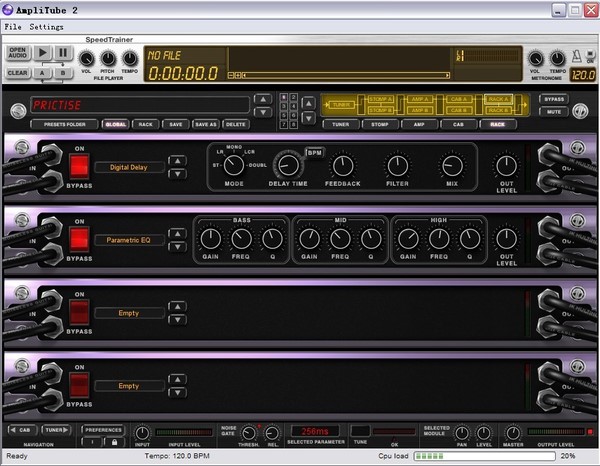Open the Digital Delay effect selector
This screenshot has height=466, width=600.
click(129, 167)
